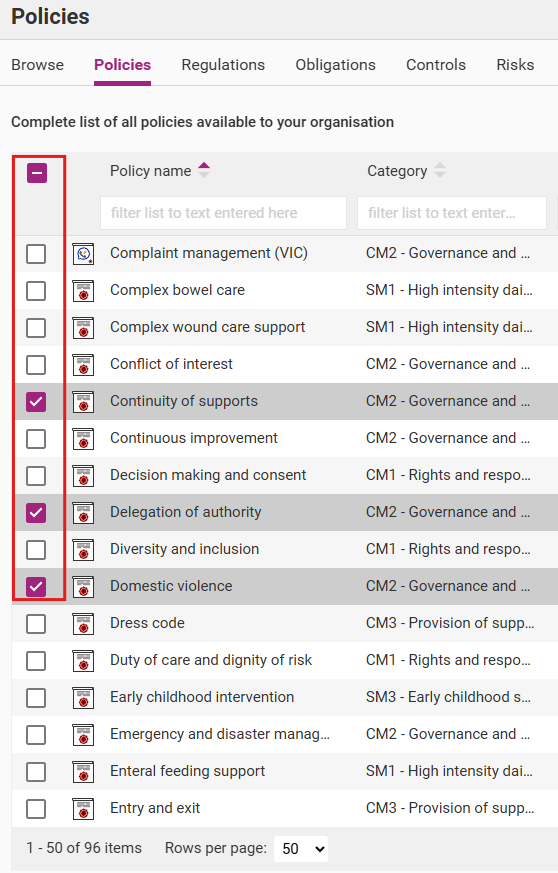Click the Early childhood intervention policy icon
This screenshot has height=873, width=558.
tap(83, 698)
